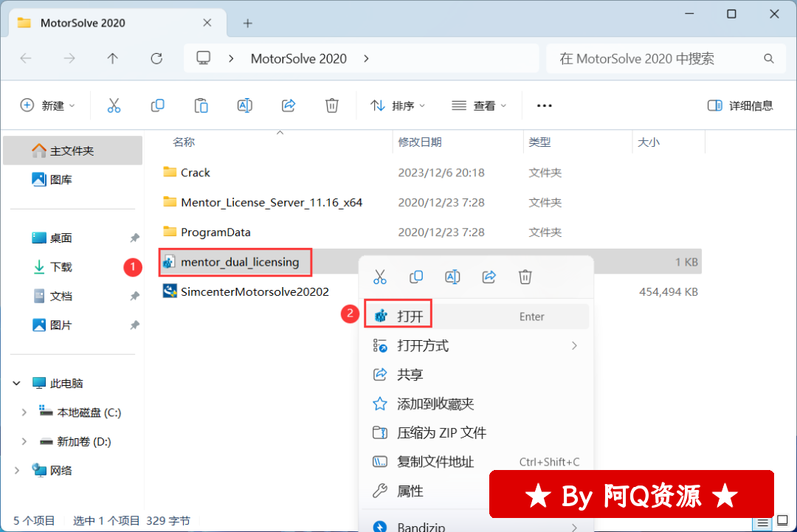
Task: Unpin 文档 using its pin icon
Action: (x=135, y=296)
